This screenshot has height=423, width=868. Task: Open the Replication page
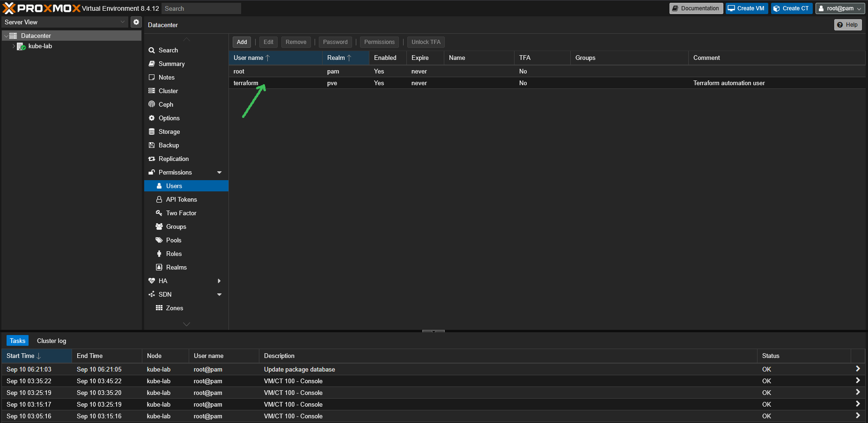[x=173, y=159]
